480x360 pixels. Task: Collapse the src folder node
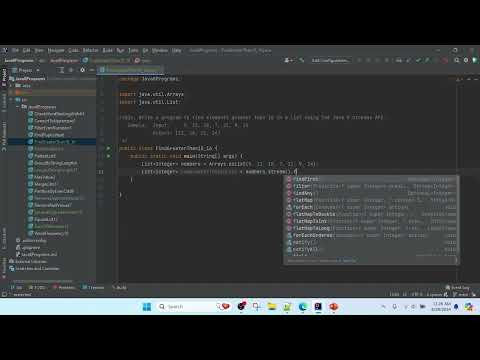click(12, 100)
